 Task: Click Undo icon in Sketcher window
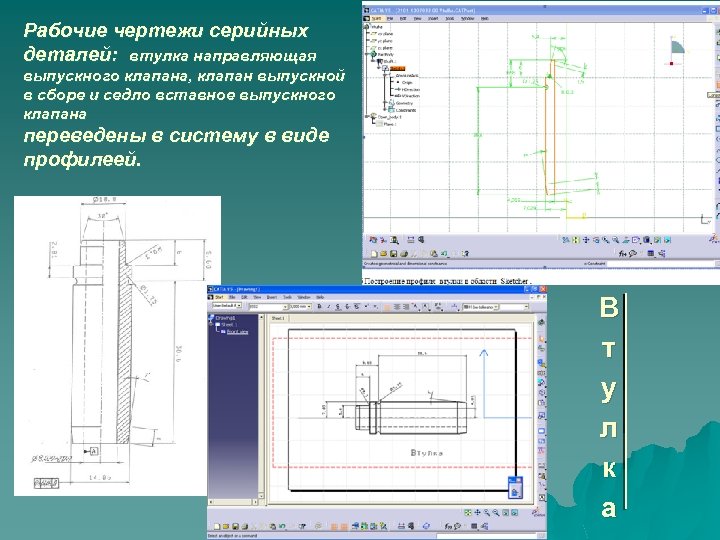point(444,253)
